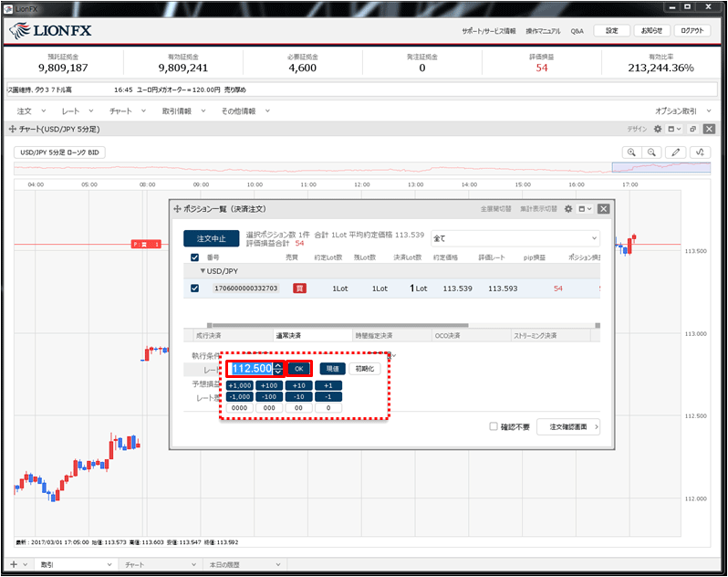
Task: Select the chart drawing pencil tool
Action: pos(675,152)
